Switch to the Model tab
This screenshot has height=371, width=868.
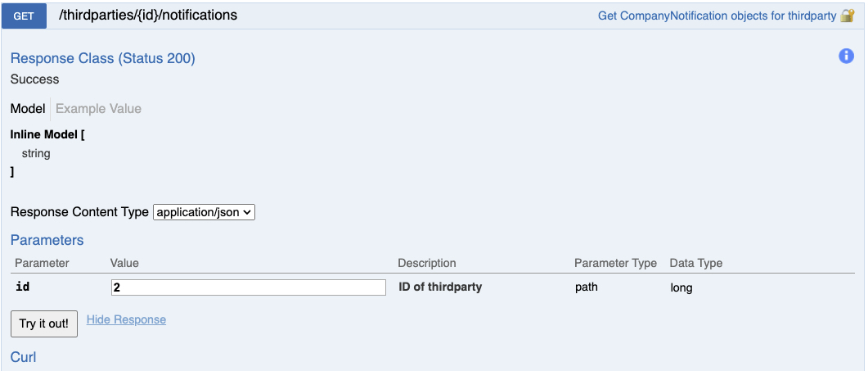pos(28,109)
